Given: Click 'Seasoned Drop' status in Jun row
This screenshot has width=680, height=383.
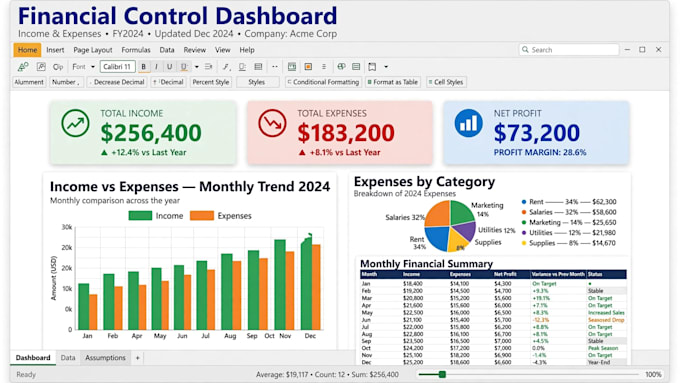Looking at the screenshot, I should click(x=606, y=320).
